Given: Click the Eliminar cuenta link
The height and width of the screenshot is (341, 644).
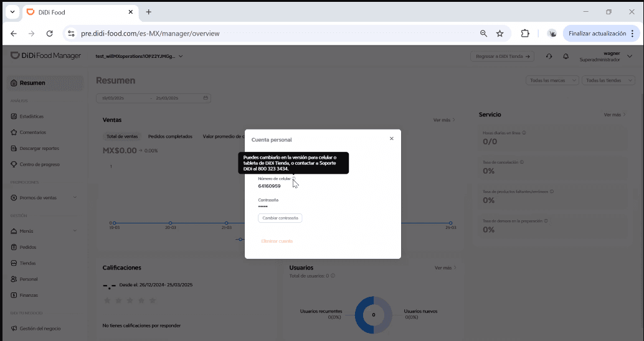Looking at the screenshot, I should 277,241.
